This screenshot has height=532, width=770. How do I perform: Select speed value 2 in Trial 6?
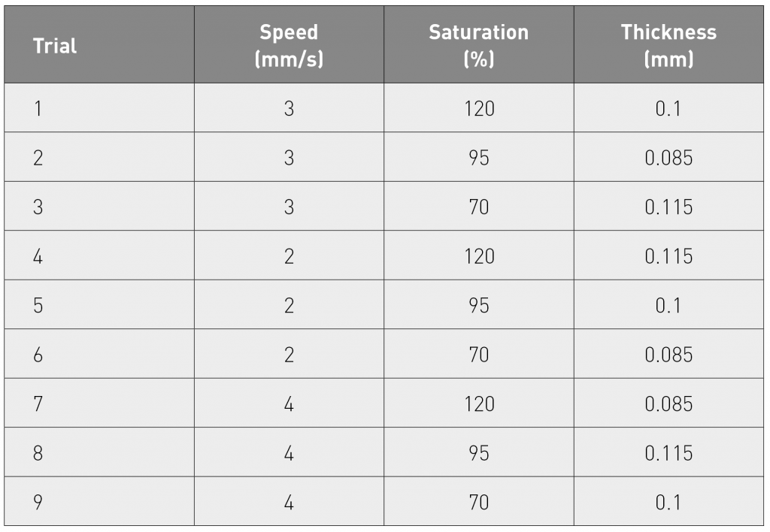click(289, 354)
